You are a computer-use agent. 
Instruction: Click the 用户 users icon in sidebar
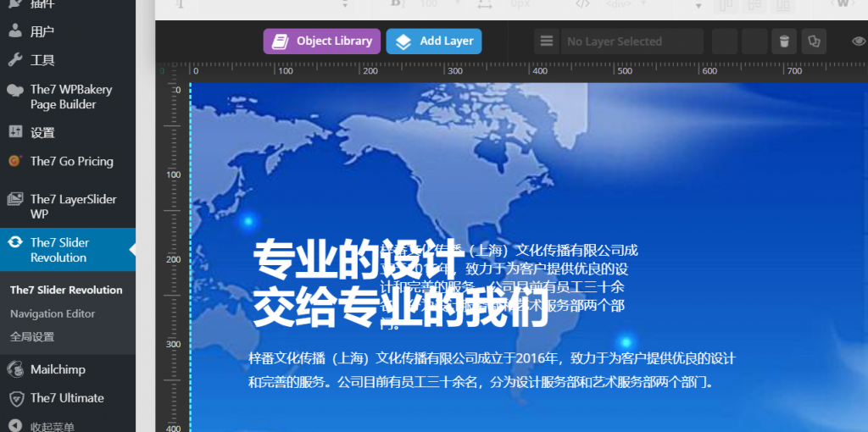click(x=15, y=31)
